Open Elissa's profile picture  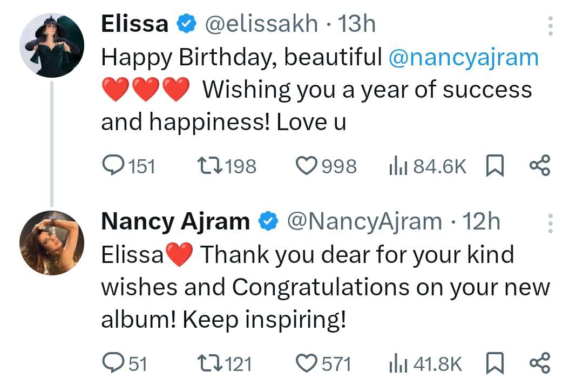point(52,45)
